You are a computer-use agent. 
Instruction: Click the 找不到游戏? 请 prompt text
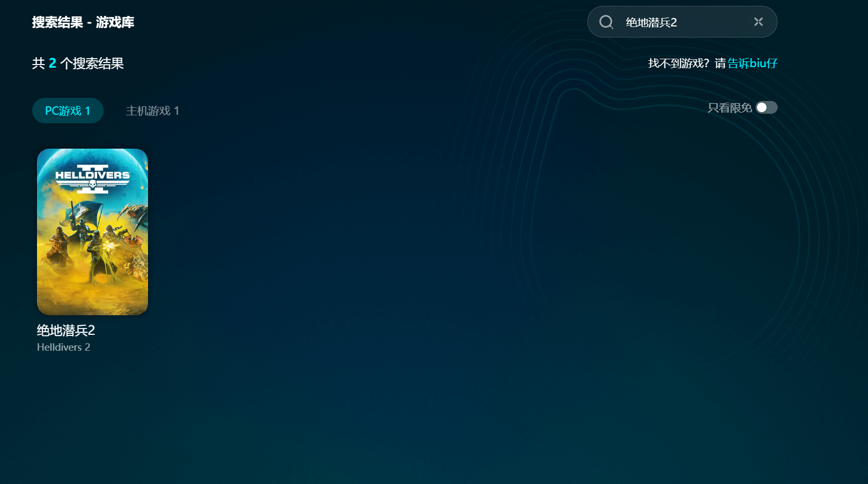[687, 63]
